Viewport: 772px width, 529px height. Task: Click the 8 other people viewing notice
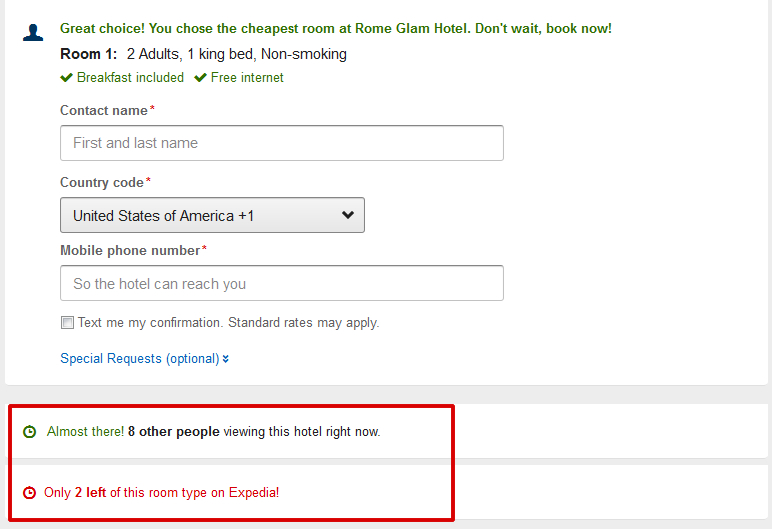click(x=214, y=431)
